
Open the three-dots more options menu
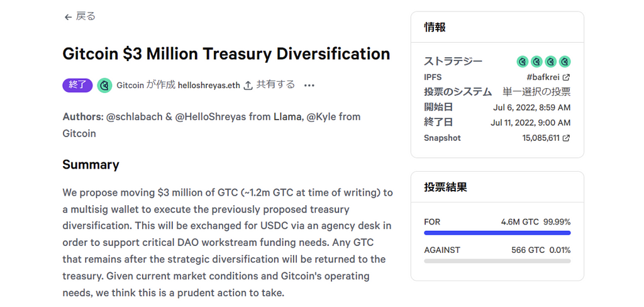pos(309,85)
